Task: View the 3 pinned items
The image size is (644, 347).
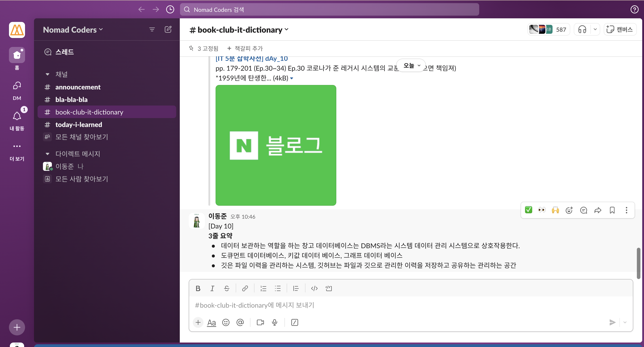Action: point(203,48)
